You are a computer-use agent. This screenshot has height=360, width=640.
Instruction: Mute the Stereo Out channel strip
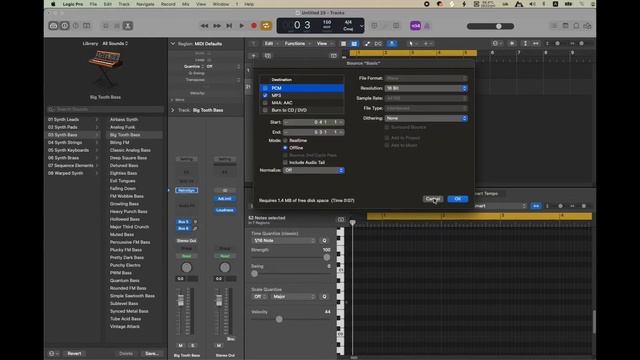point(219,346)
